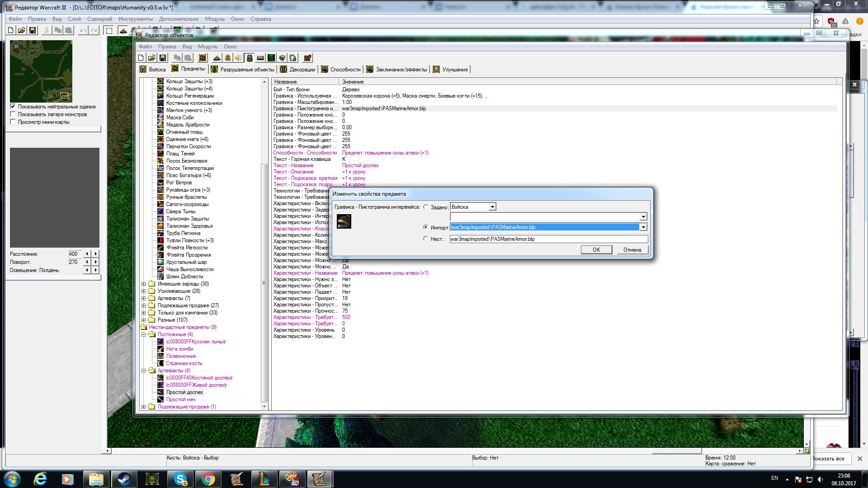The image size is (868, 488).
Task: Collapse custom 'Постоянные (4)' folder
Action: [144, 334]
